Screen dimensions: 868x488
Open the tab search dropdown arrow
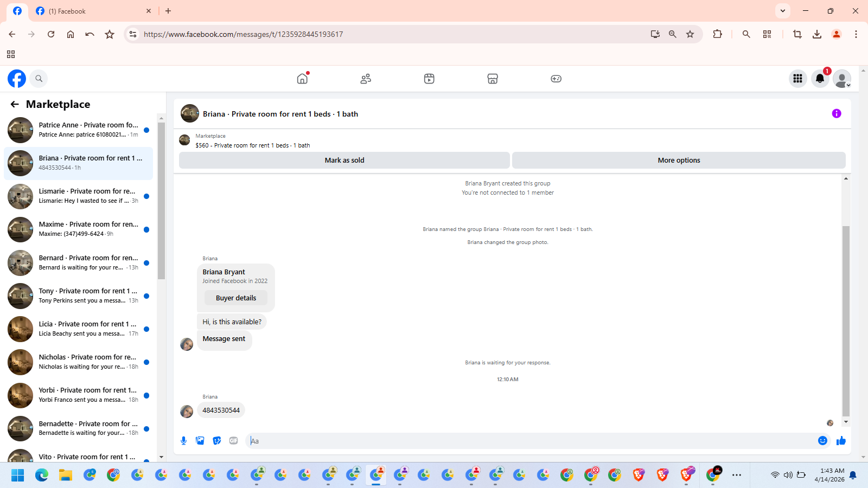(x=782, y=11)
